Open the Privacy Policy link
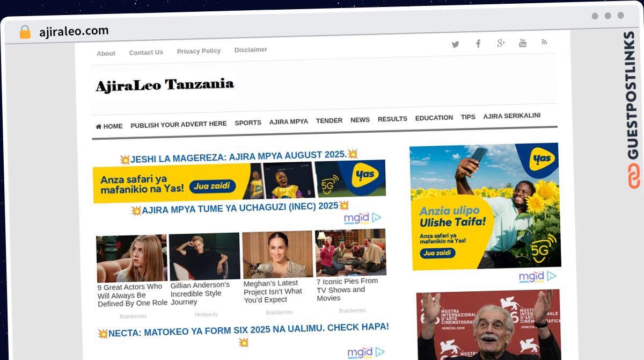 click(x=199, y=51)
